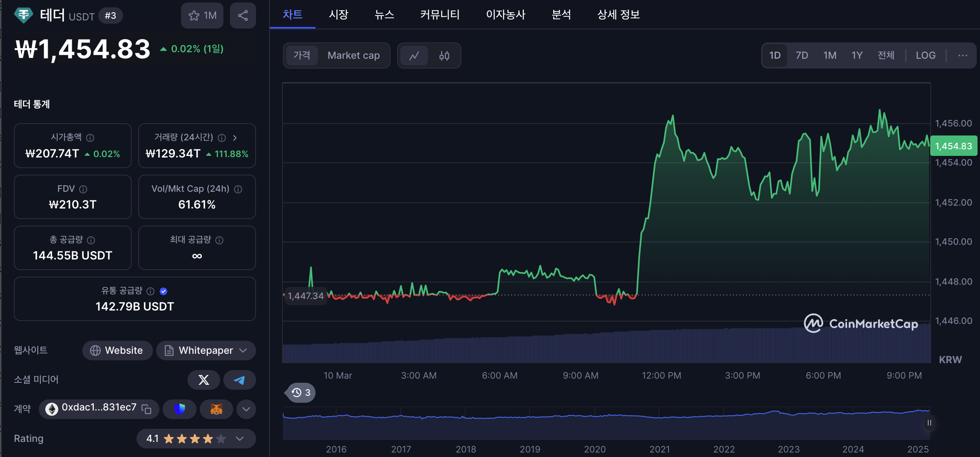
Task: Click the MetaMask fox icon
Action: [216, 409]
